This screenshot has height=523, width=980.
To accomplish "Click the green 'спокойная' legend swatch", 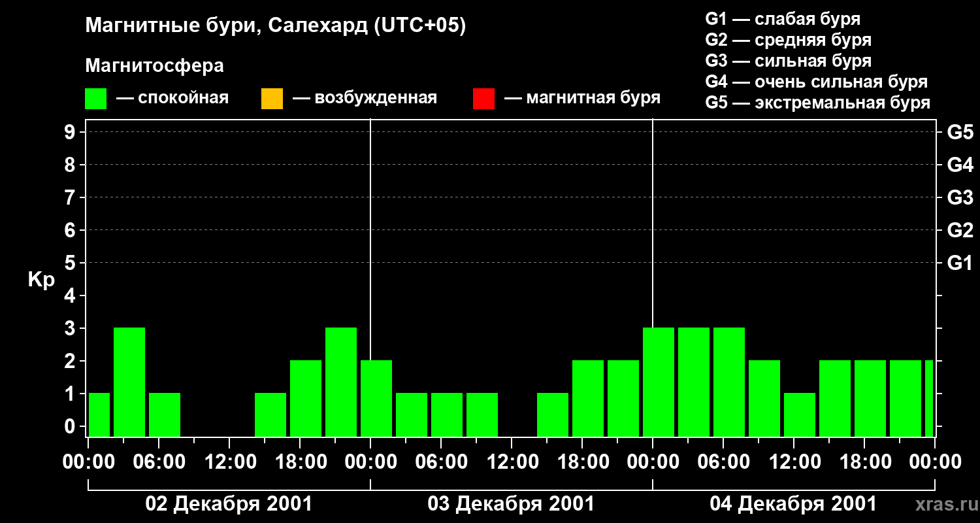I will point(96,99).
